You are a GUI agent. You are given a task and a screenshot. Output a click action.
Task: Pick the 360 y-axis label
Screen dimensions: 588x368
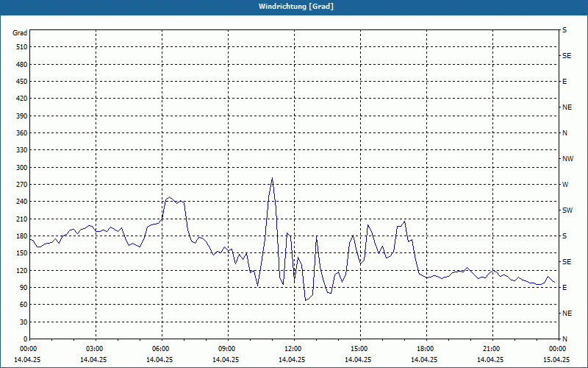click(22, 133)
